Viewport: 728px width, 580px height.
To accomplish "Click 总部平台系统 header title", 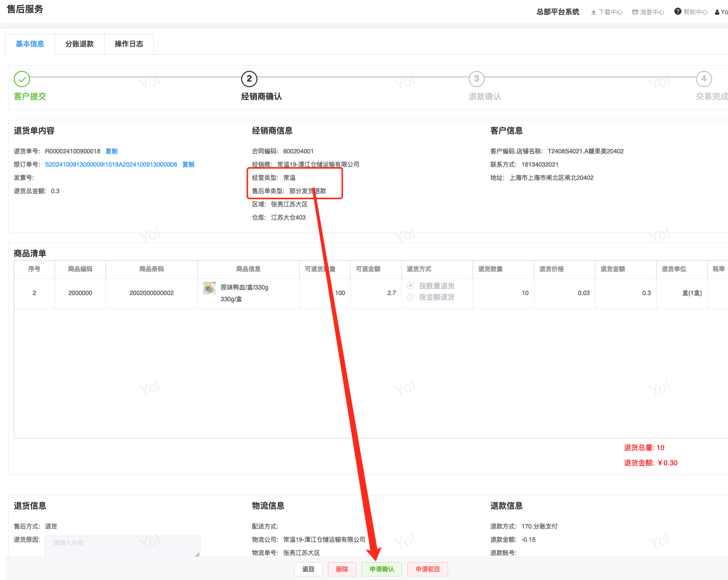I will pos(558,12).
